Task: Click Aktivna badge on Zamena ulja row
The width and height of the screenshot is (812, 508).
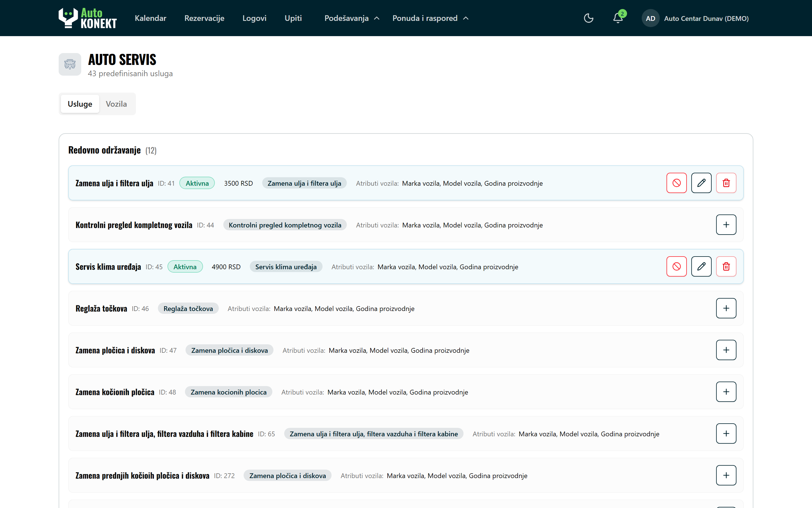Action: point(197,183)
